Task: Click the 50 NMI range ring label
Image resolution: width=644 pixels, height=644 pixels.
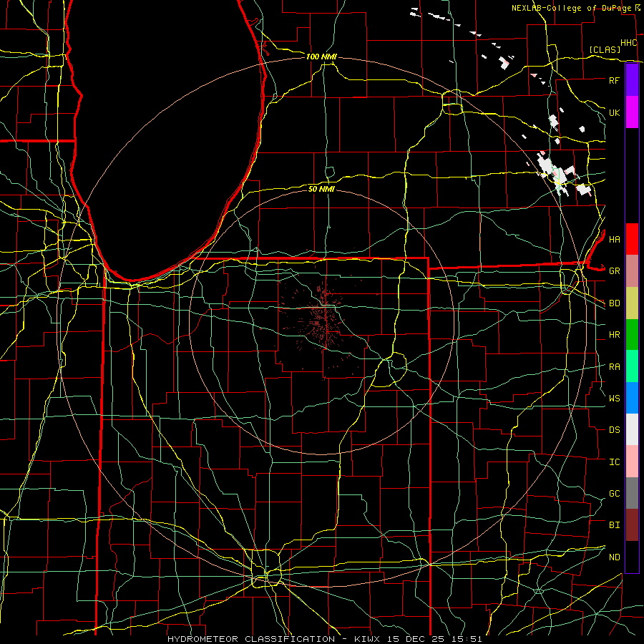Action: tap(321, 189)
